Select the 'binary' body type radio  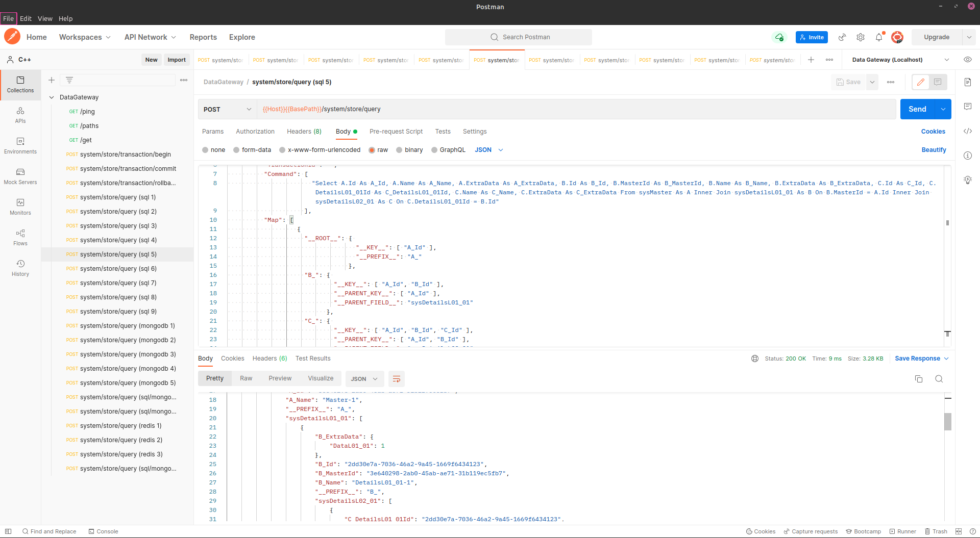click(x=399, y=150)
